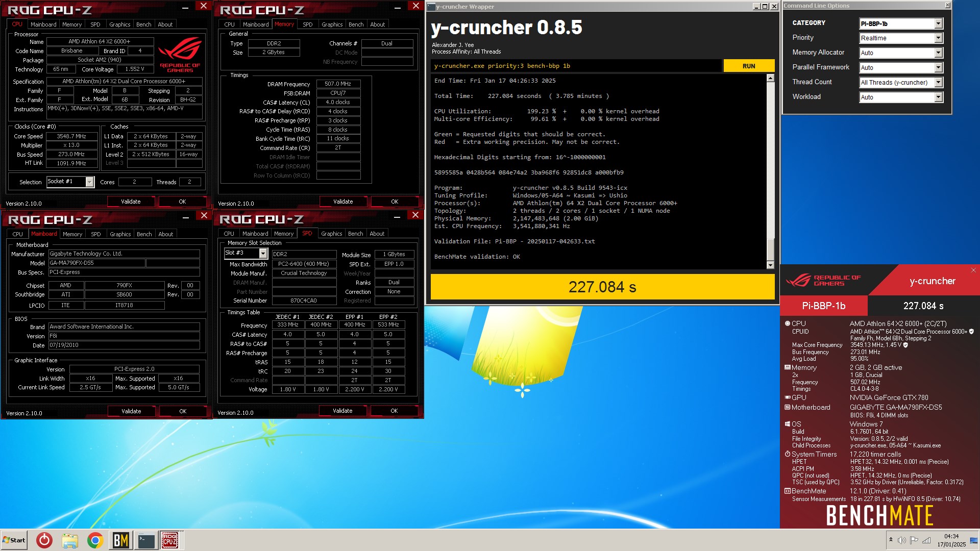The width and height of the screenshot is (980, 551).
Task: Click the volume speaker tray icon
Action: (x=902, y=540)
